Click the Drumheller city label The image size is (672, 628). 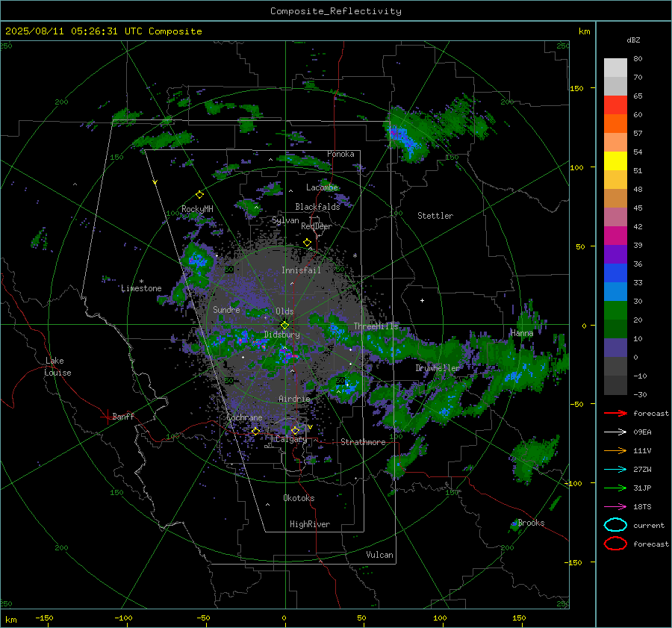(x=438, y=368)
